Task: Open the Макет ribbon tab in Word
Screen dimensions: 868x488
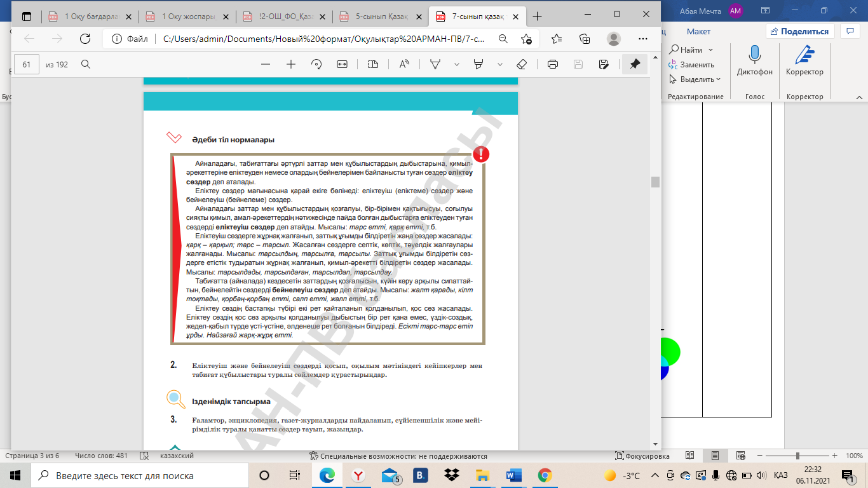Action: click(x=698, y=31)
